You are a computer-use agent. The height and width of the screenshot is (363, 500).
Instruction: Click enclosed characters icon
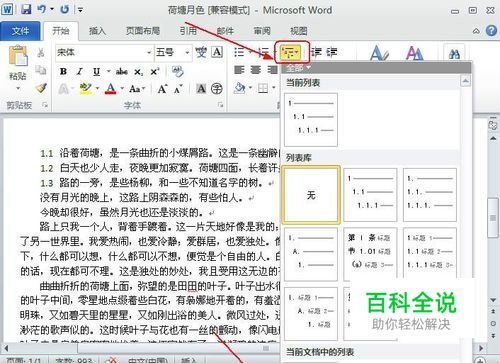(217, 89)
